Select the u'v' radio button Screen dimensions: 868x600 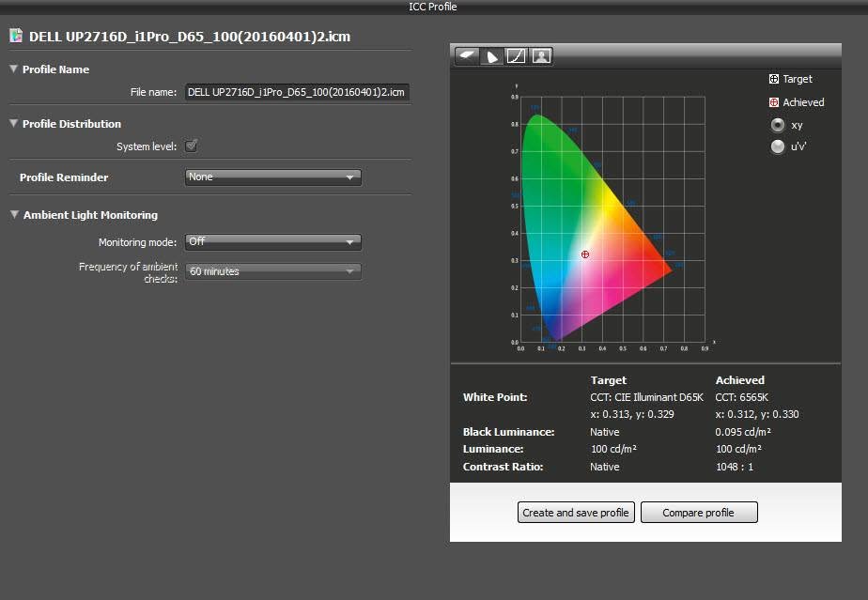[x=778, y=146]
